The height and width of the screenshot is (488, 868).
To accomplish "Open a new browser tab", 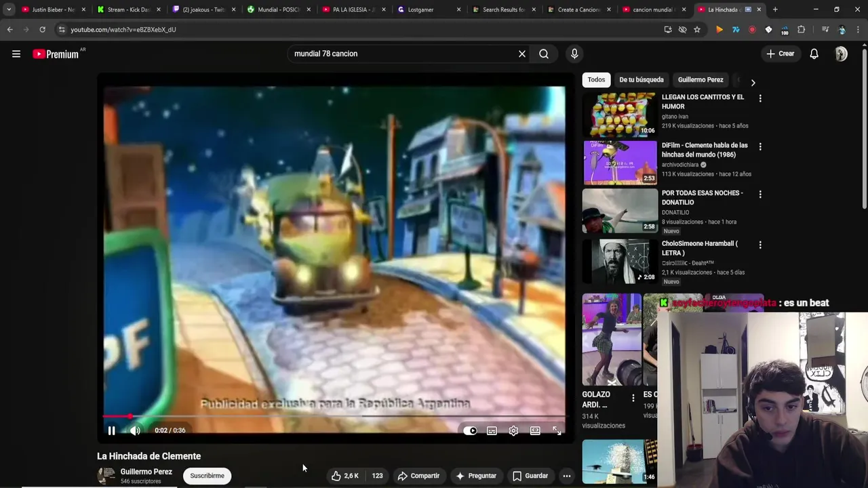I will click(775, 9).
